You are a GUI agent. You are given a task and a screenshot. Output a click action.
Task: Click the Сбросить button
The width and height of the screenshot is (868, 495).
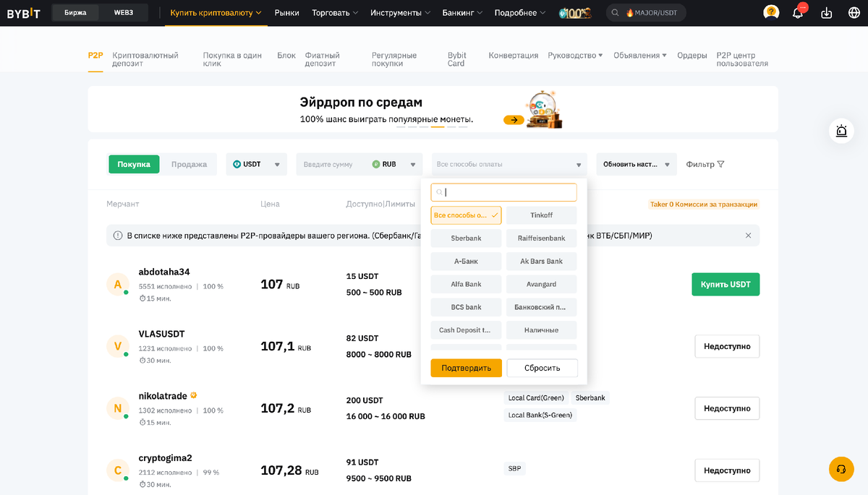542,368
